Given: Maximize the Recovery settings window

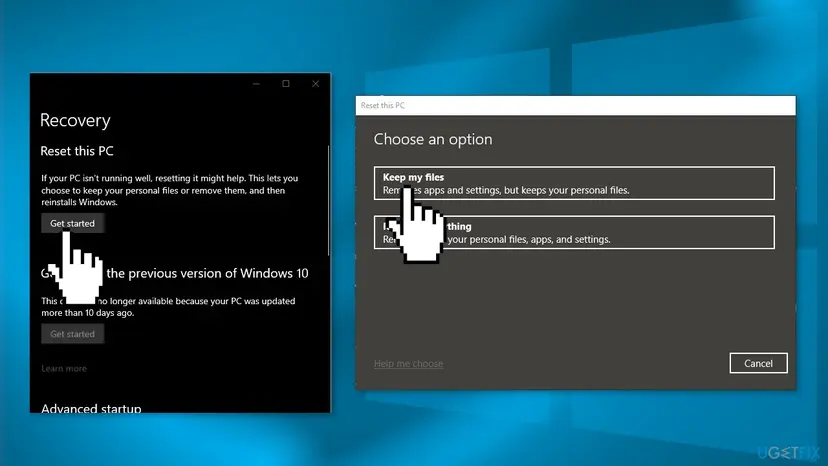Looking at the screenshot, I should [286, 83].
